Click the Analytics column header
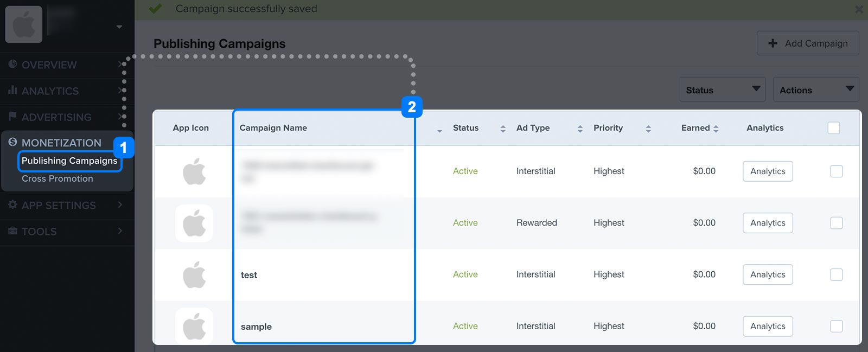The width and height of the screenshot is (868, 352). (x=765, y=128)
